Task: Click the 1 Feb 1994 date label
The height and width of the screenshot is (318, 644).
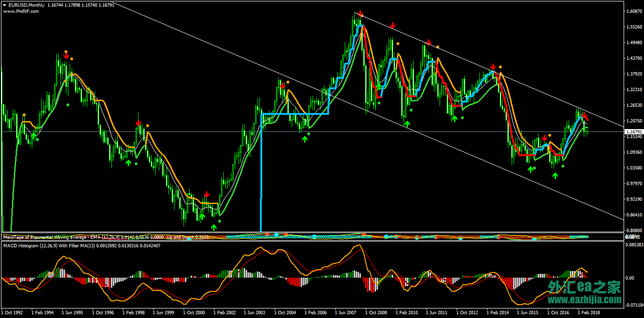Action: point(43,313)
